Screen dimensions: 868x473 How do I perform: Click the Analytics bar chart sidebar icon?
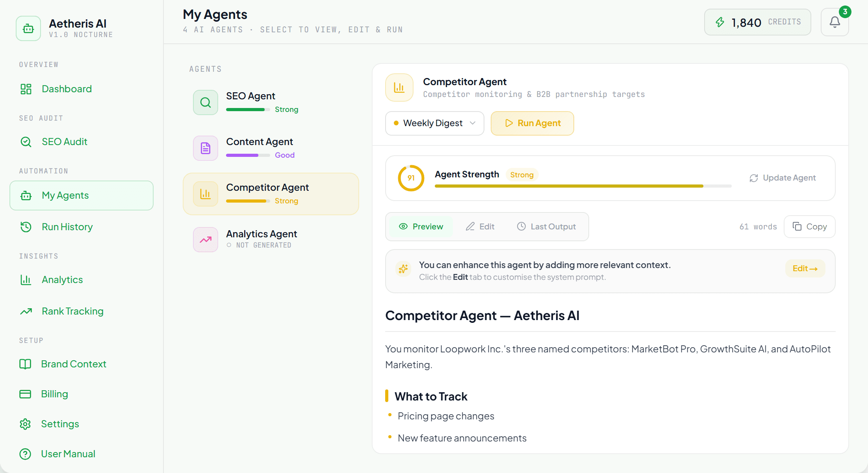26,280
